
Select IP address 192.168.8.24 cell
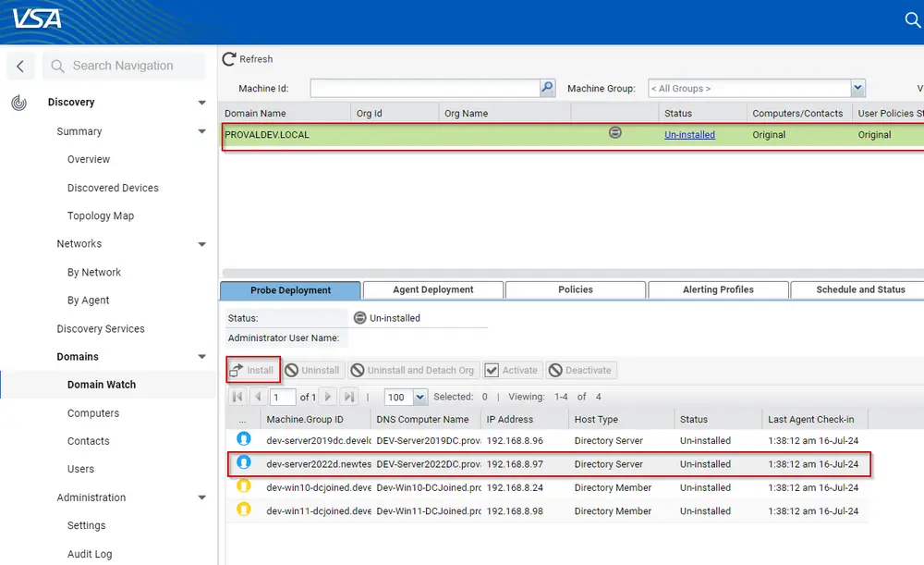[x=515, y=487]
